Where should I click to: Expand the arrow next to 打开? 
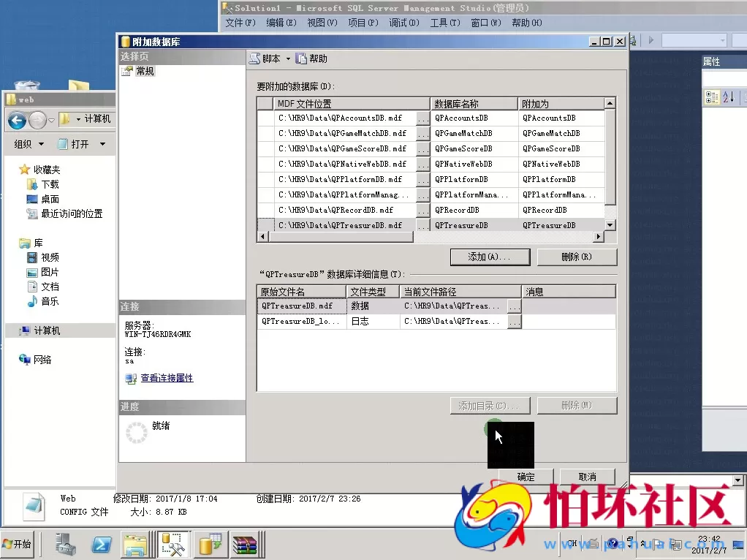click(102, 145)
